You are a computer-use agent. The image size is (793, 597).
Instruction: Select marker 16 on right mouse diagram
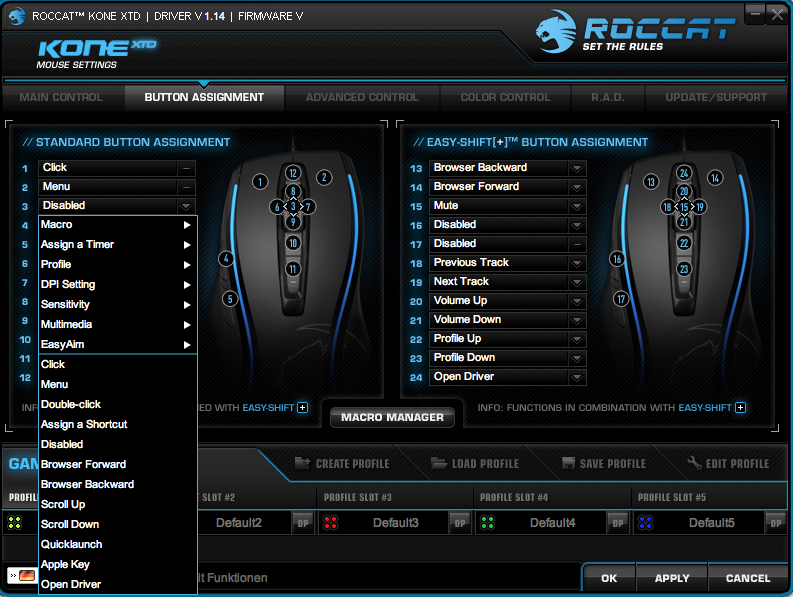coord(617,259)
